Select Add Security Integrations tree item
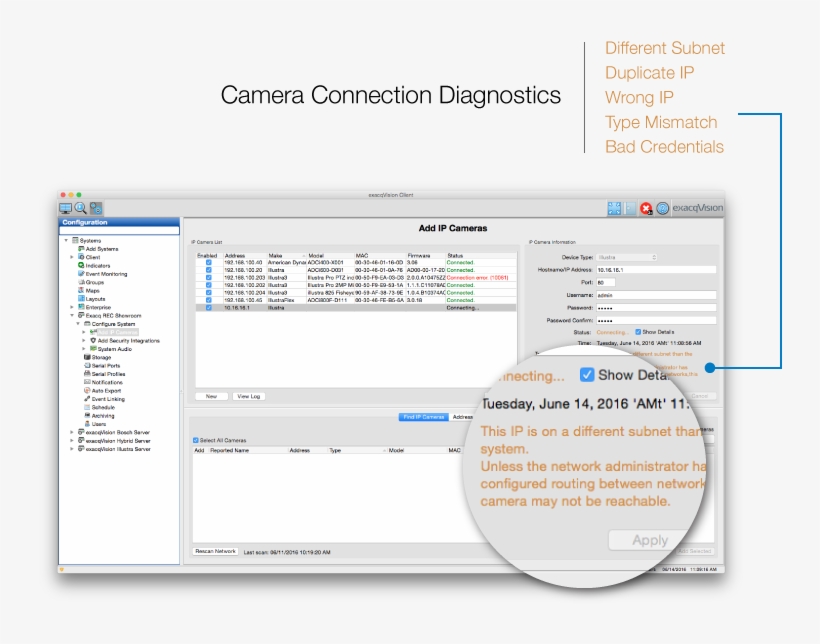 [129, 341]
